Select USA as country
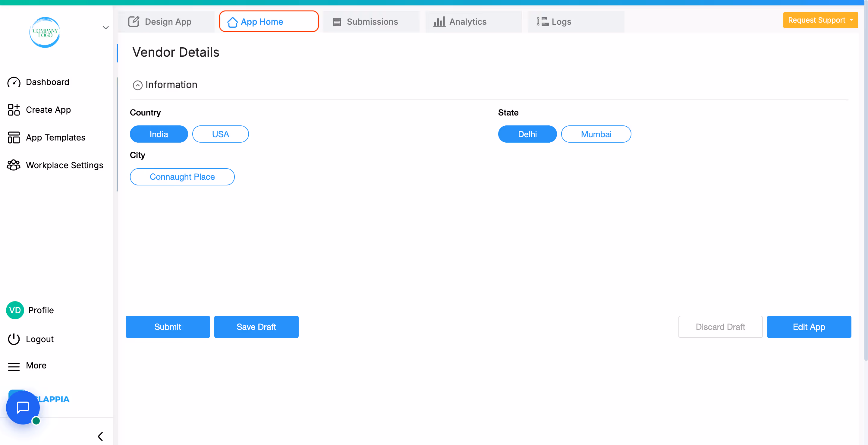 pyautogui.click(x=220, y=134)
